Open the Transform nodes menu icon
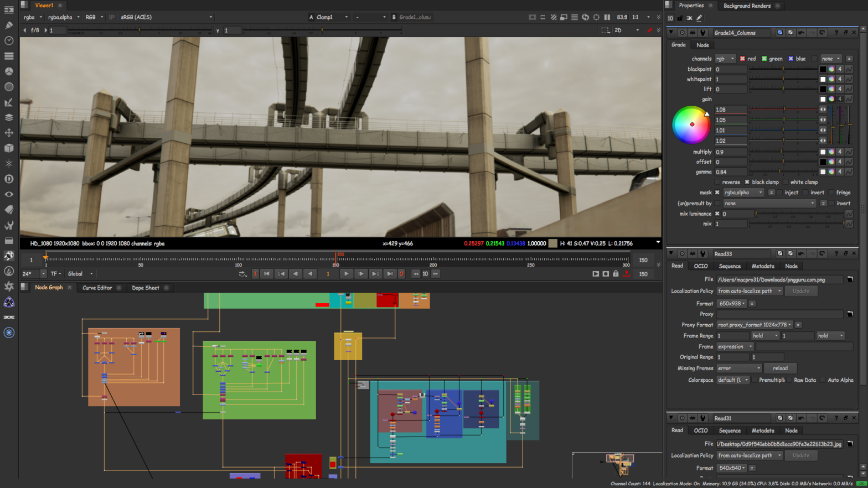The image size is (868, 488). (x=9, y=133)
